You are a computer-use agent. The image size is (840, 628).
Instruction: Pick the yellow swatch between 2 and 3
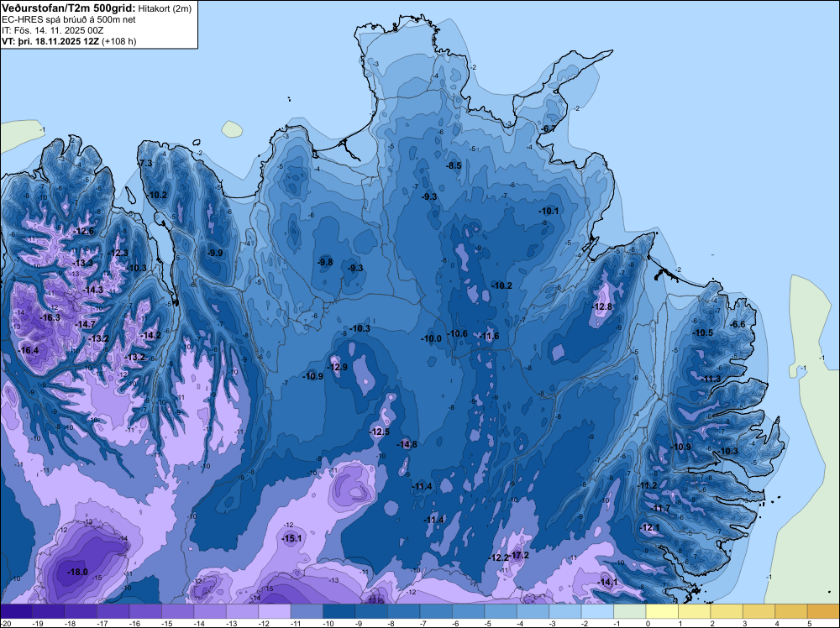coord(727,611)
